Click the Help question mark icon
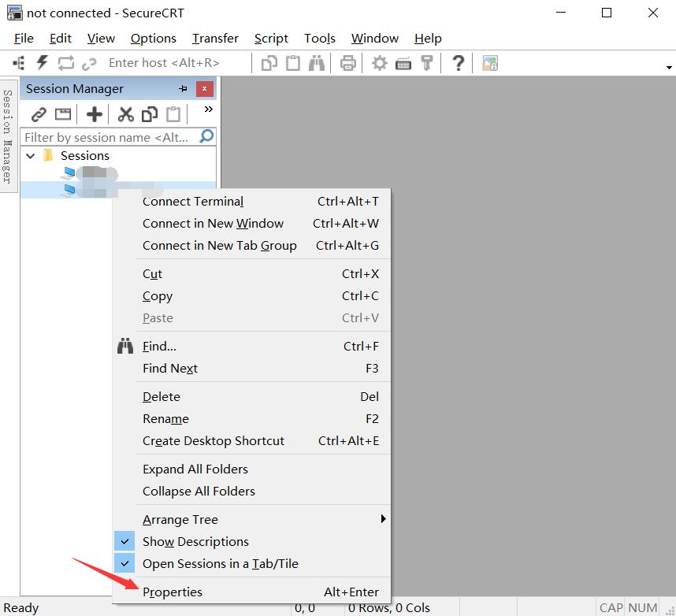Viewport: 676px width, 616px height. tap(458, 63)
